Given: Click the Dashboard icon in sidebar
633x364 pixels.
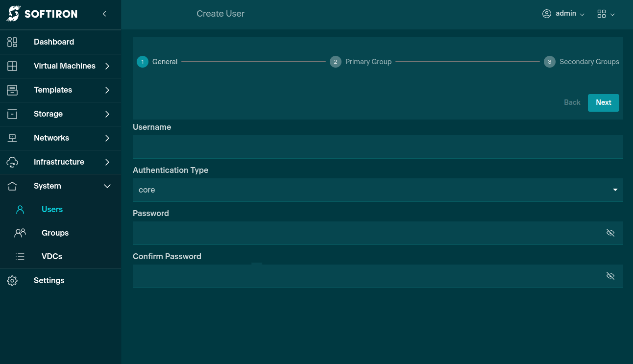Looking at the screenshot, I should pos(12,42).
